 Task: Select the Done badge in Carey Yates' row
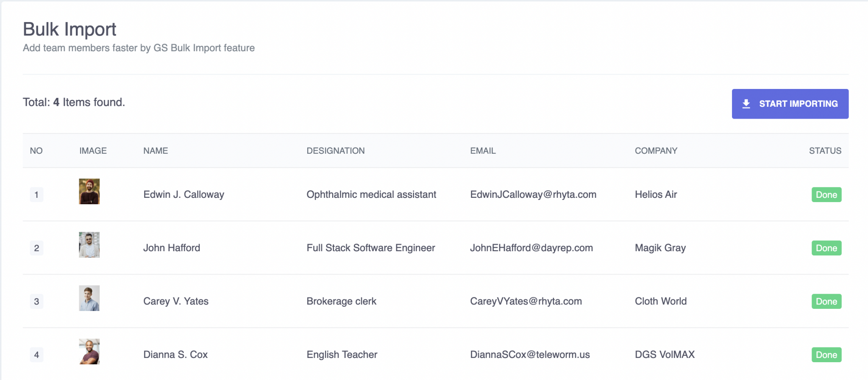coord(826,302)
